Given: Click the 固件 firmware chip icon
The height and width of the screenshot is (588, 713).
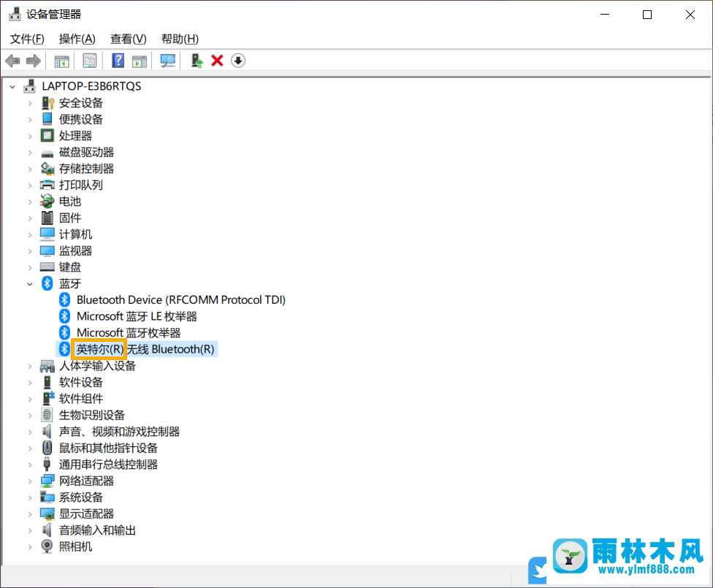Looking at the screenshot, I should (47, 218).
